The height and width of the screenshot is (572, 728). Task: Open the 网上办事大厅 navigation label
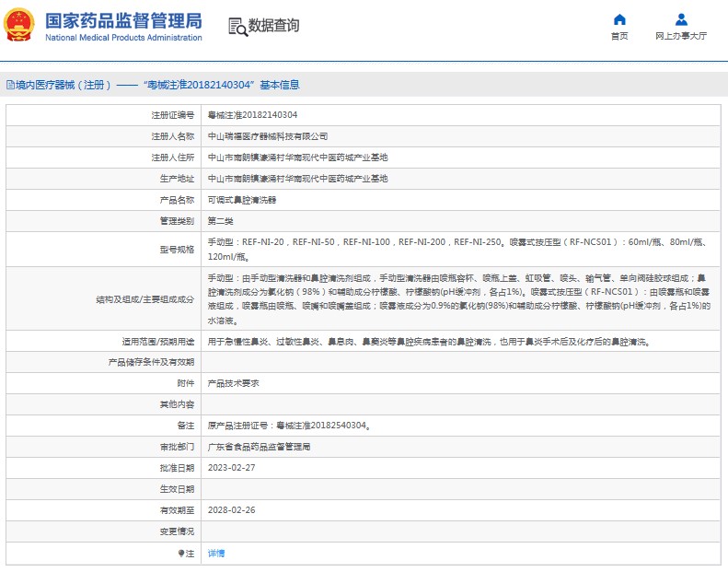681,37
